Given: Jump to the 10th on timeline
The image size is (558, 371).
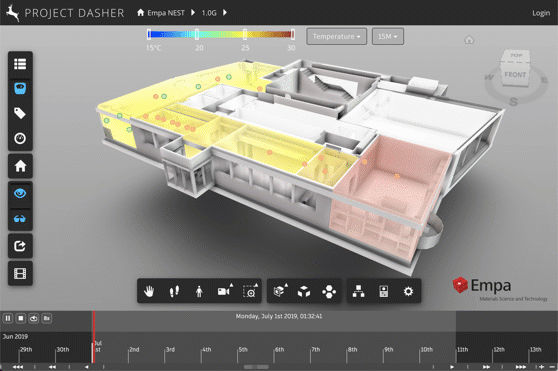Looking at the screenshot, I should 426,350.
